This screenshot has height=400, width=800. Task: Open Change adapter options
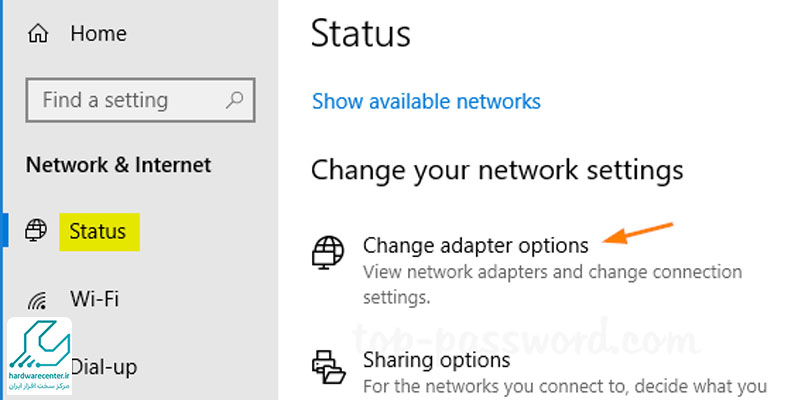tap(475, 245)
